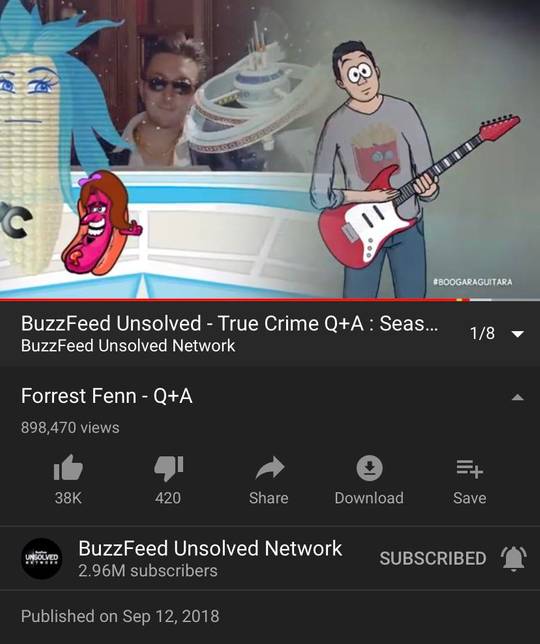Open the BuzzFeed Unsolved channel avatar

click(41, 558)
